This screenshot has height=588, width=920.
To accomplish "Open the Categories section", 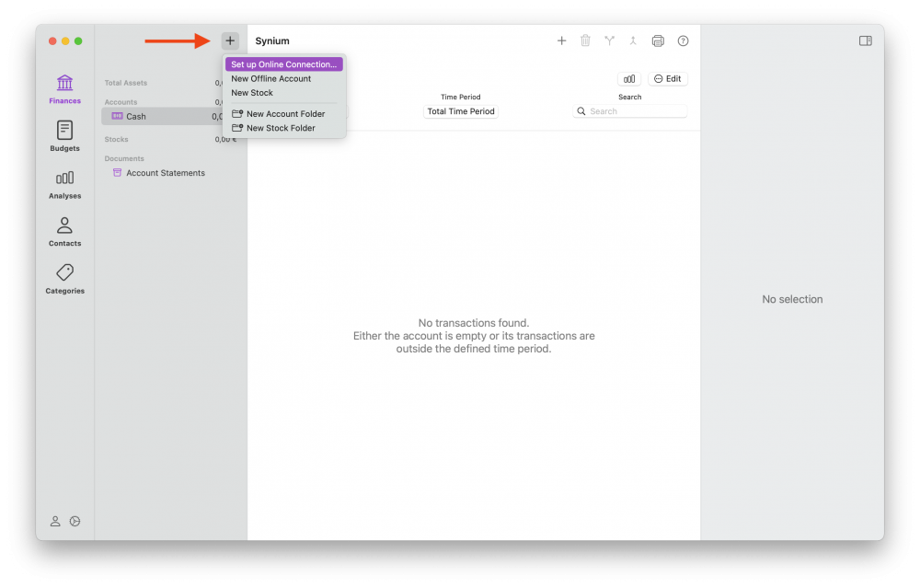I will (64, 278).
